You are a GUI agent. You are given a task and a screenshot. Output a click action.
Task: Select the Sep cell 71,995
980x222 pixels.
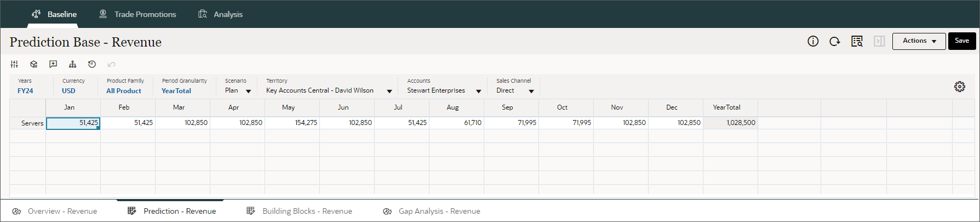[x=511, y=123]
